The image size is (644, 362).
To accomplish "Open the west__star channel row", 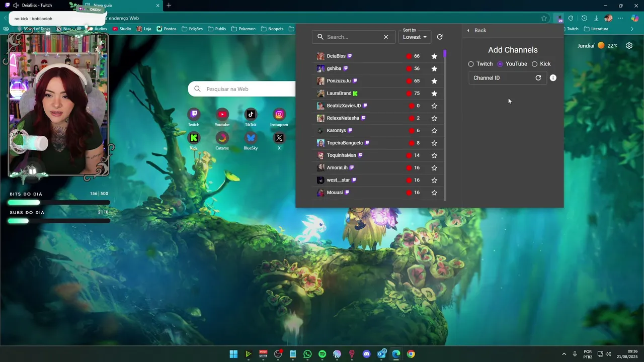I will pyautogui.click(x=377, y=180).
